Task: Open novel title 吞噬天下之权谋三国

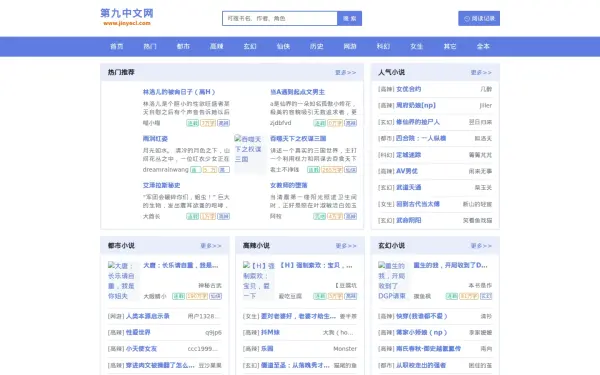Action: coord(298,139)
